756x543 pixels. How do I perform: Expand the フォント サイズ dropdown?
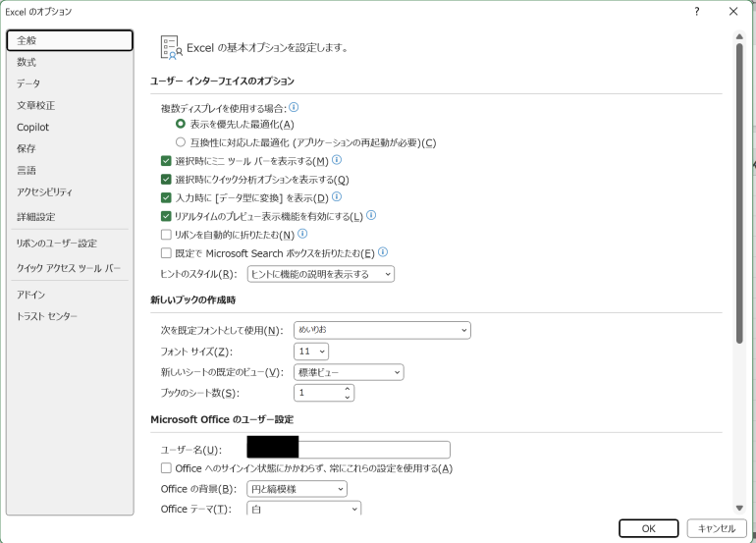[x=310, y=351]
